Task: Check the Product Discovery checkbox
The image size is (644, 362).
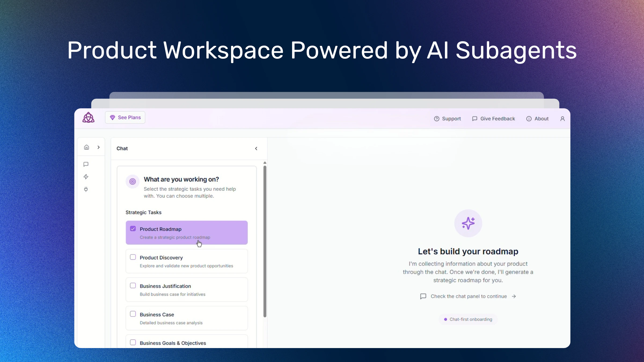Action: (x=133, y=257)
